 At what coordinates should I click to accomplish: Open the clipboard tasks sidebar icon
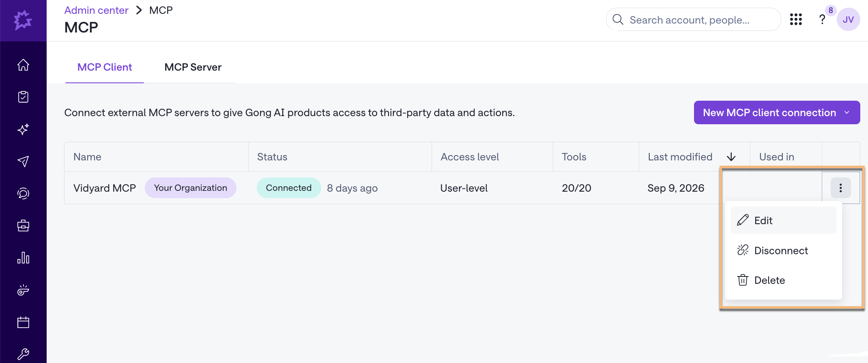point(23,97)
